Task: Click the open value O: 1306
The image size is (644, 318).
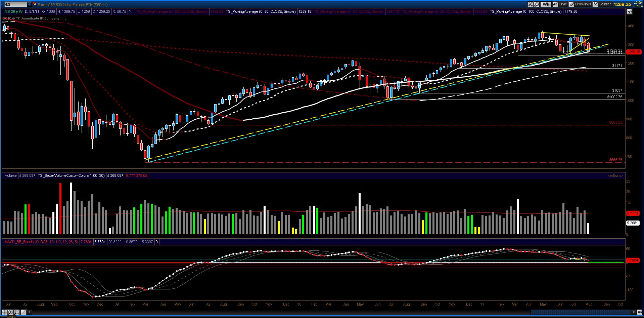Action: [49, 11]
